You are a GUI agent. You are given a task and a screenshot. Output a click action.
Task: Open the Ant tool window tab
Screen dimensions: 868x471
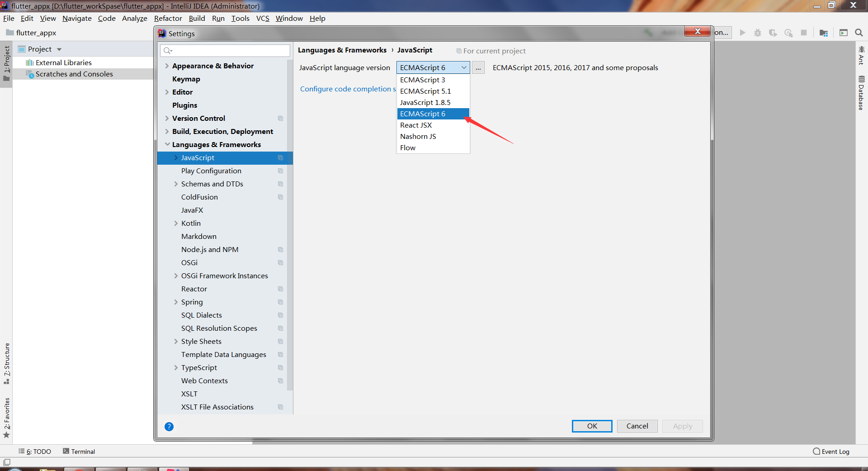pos(861,55)
